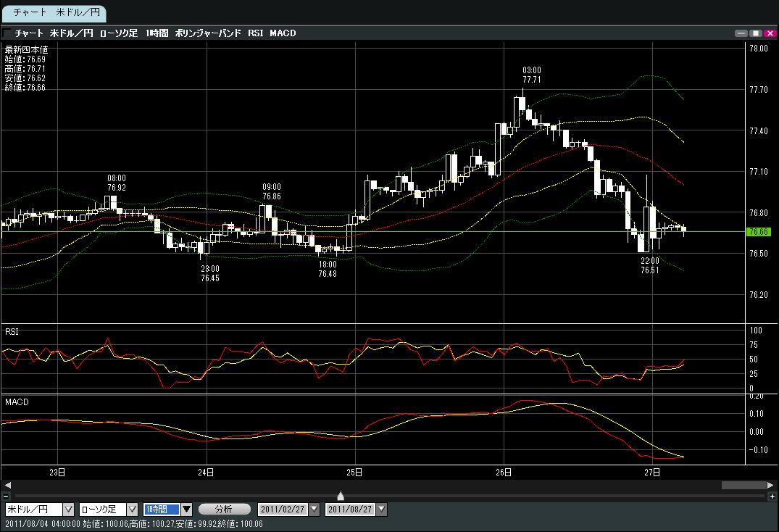The height and width of the screenshot is (532, 779).
Task: Click the green 76.66 current price marker
Action: 758,231
